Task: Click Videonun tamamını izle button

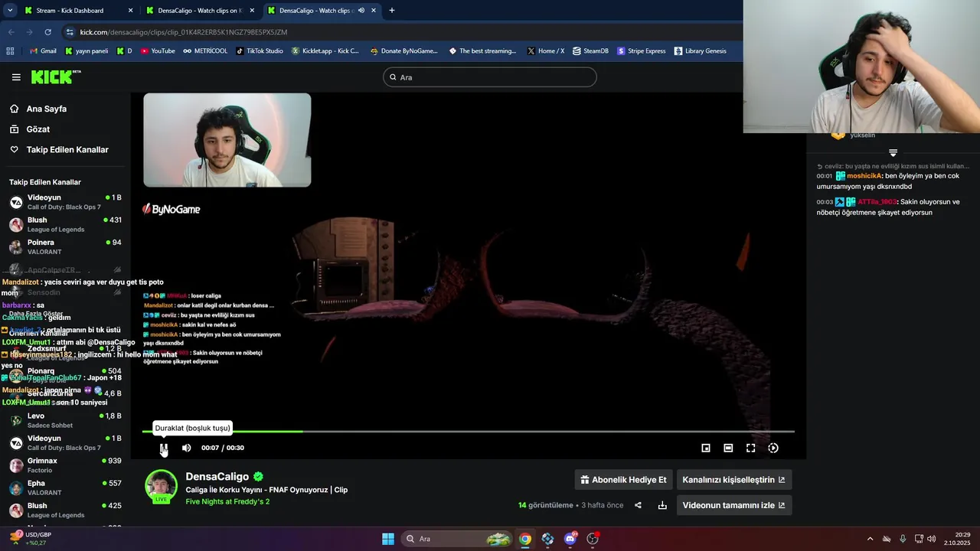Action: [733, 505]
